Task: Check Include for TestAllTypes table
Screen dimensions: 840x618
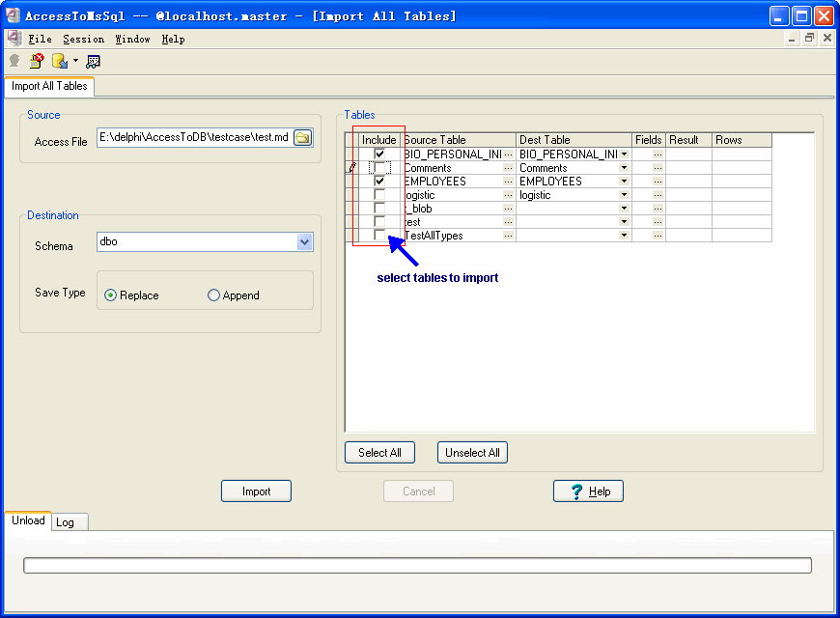Action: click(379, 235)
